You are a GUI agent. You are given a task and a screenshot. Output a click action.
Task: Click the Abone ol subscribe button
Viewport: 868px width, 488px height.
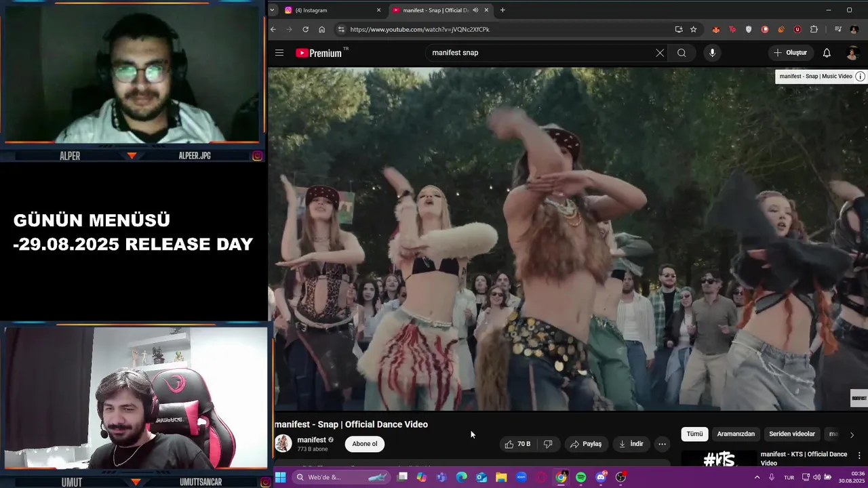(x=364, y=444)
